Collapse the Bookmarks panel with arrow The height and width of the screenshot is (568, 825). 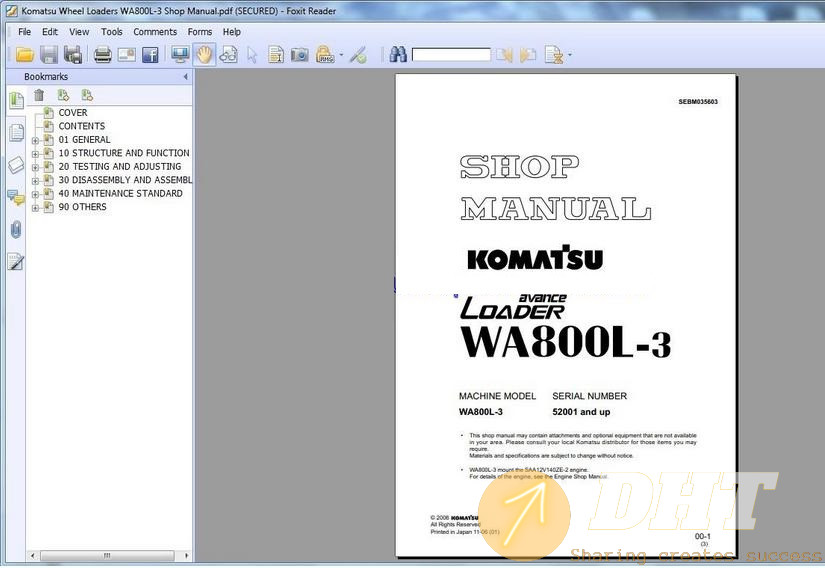pos(185,77)
